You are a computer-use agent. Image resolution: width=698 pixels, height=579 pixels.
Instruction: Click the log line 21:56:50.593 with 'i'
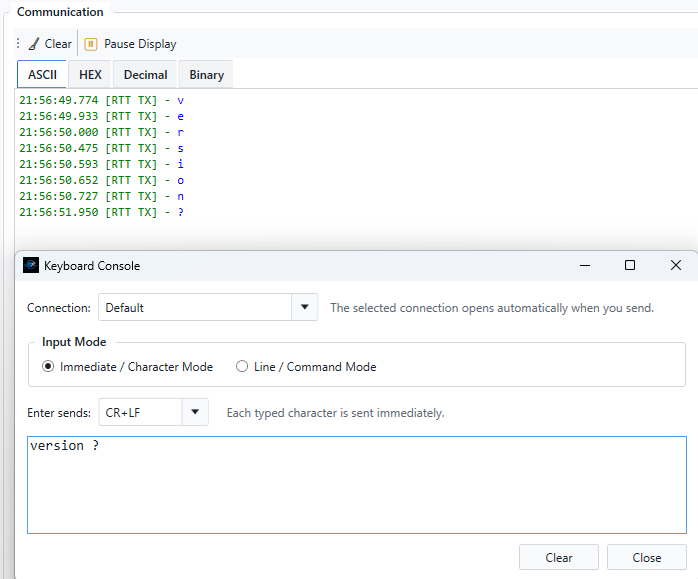coord(101,164)
